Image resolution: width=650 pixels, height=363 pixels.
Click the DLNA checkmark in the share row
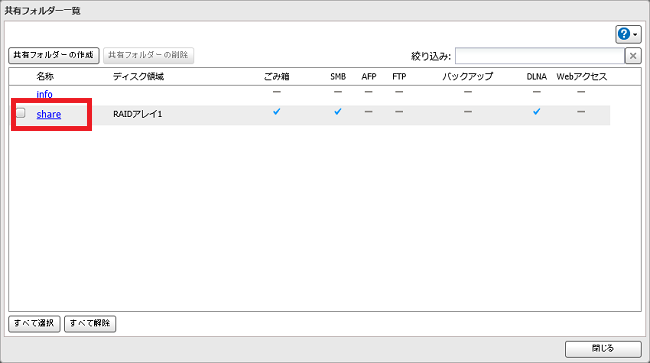click(536, 111)
